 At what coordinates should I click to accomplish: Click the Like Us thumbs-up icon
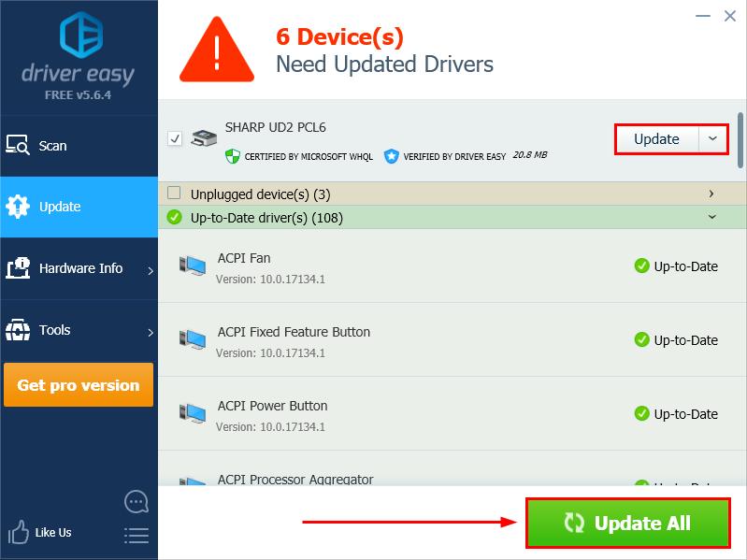tap(17, 533)
